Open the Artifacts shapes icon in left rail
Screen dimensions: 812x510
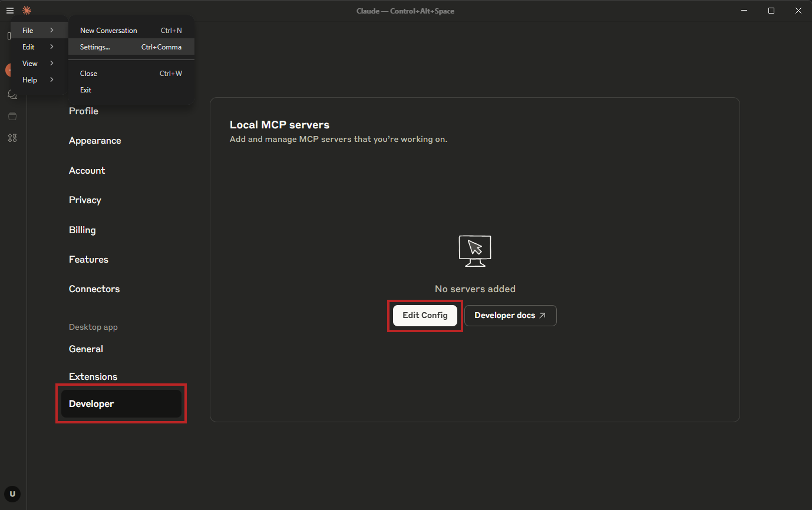pyautogui.click(x=12, y=138)
